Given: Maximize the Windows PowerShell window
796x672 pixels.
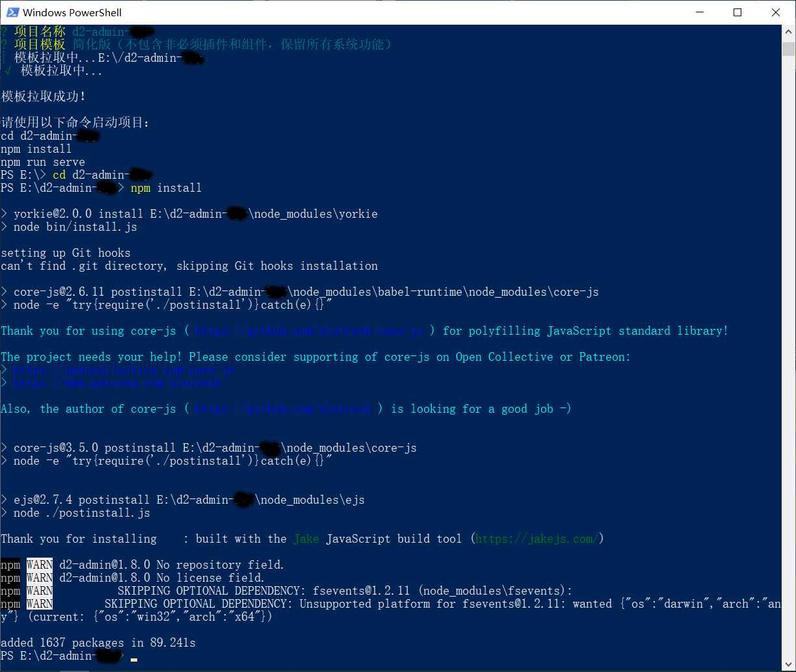Looking at the screenshot, I should (x=737, y=12).
